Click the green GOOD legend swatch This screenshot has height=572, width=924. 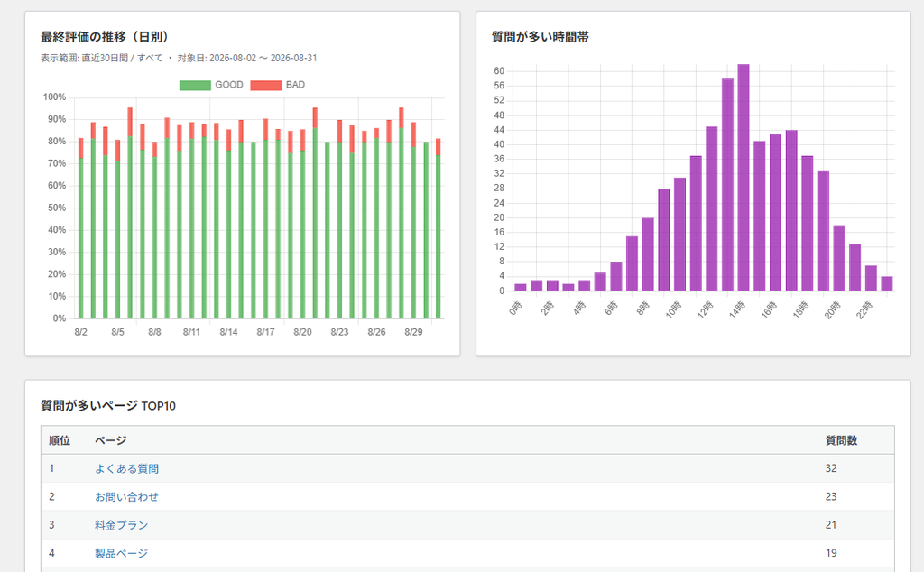pos(195,85)
